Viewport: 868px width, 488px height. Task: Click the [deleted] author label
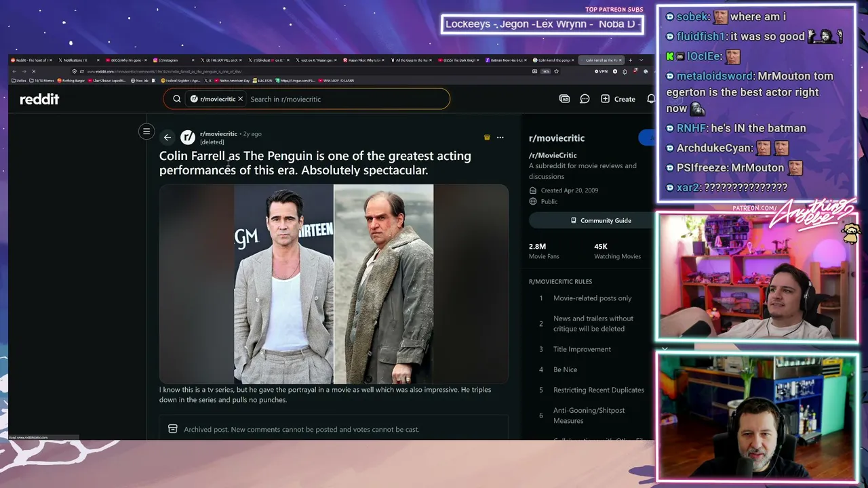tap(212, 142)
